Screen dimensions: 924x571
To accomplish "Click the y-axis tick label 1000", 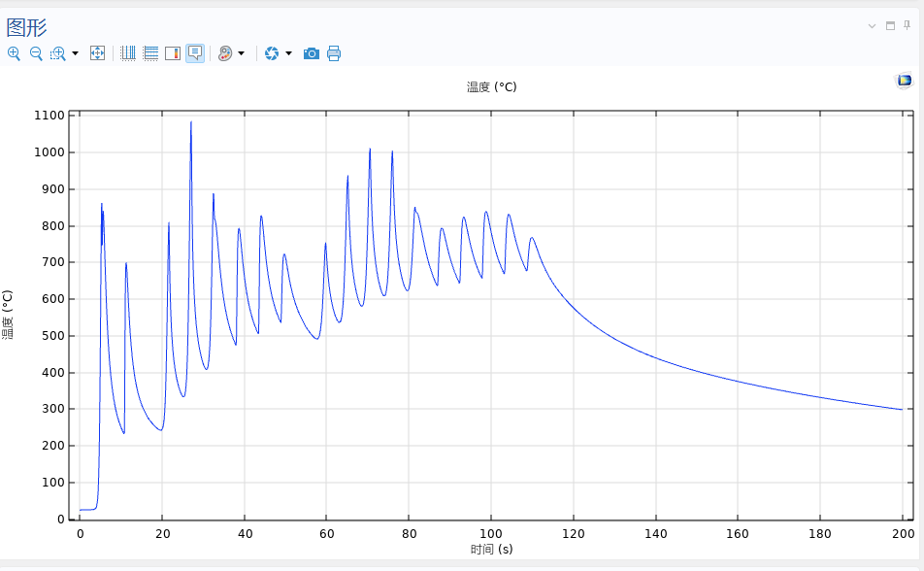I will coord(49,152).
